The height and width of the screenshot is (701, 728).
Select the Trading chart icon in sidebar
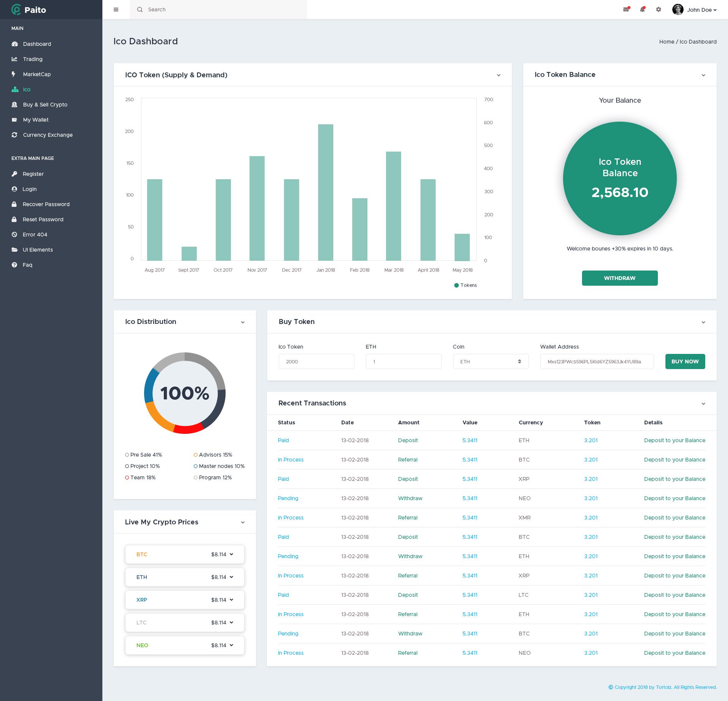(14, 59)
